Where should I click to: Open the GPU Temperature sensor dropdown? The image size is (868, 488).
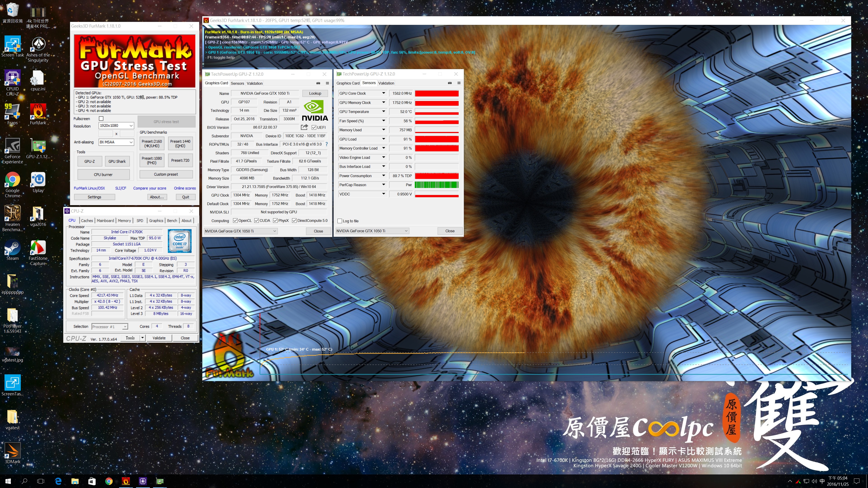(x=383, y=111)
